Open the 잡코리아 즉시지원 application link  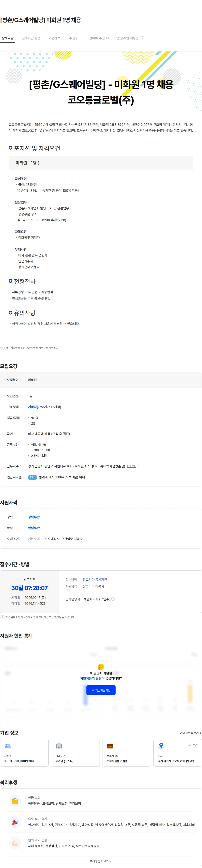click(x=94, y=580)
